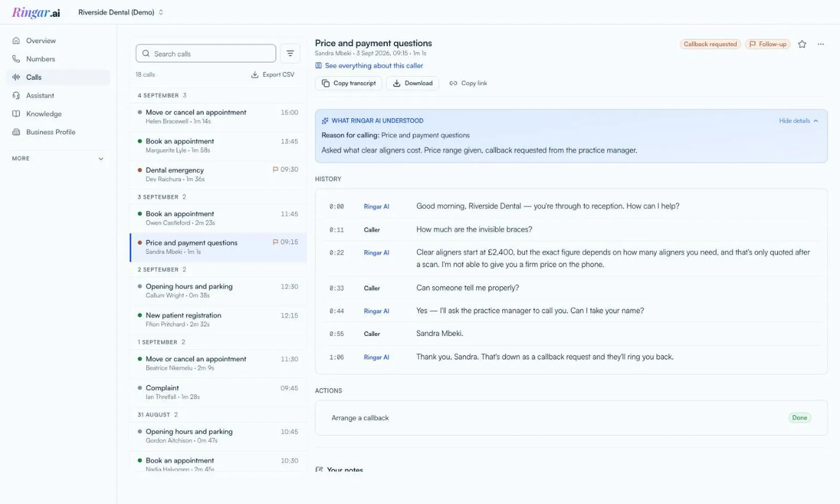The height and width of the screenshot is (504, 840).
Task: Toggle the Follow-up flag
Action: click(768, 44)
